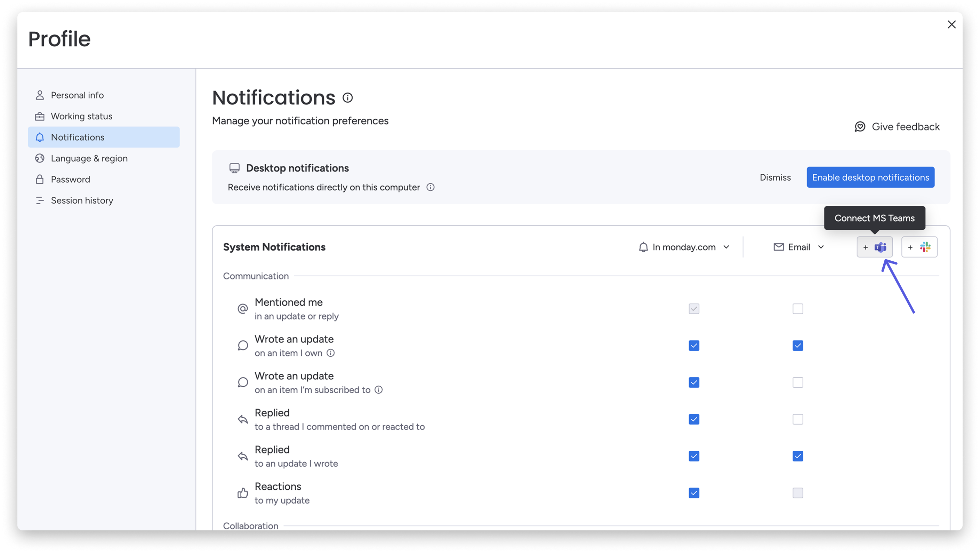Click the desktop notifications monitor icon
The width and height of the screenshot is (980, 553).
click(x=234, y=167)
